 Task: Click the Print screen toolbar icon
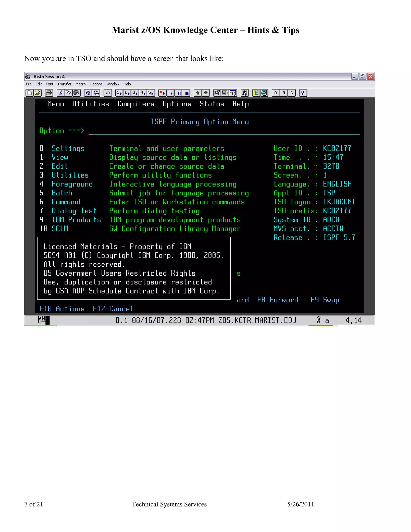[49, 93]
